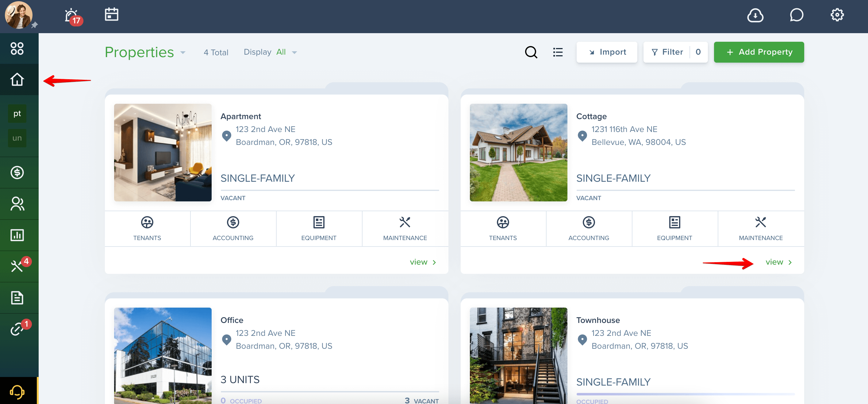The width and height of the screenshot is (868, 404).
Task: Click view link on Cottage card
Action: 779,262
